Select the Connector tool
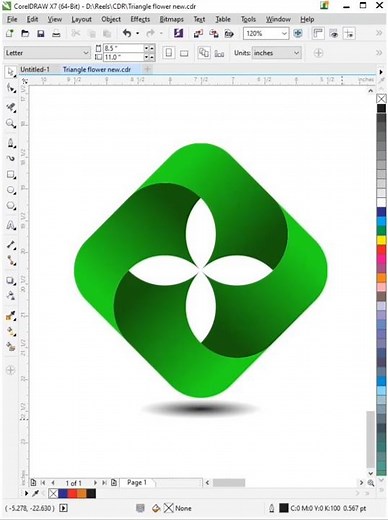The image size is (388, 520). (x=11, y=260)
